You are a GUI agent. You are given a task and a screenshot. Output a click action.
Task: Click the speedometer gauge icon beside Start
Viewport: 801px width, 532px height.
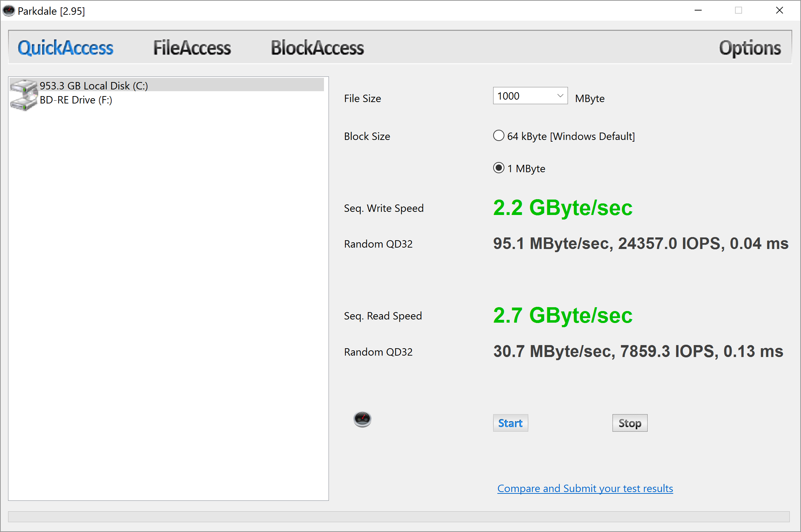pyautogui.click(x=362, y=419)
